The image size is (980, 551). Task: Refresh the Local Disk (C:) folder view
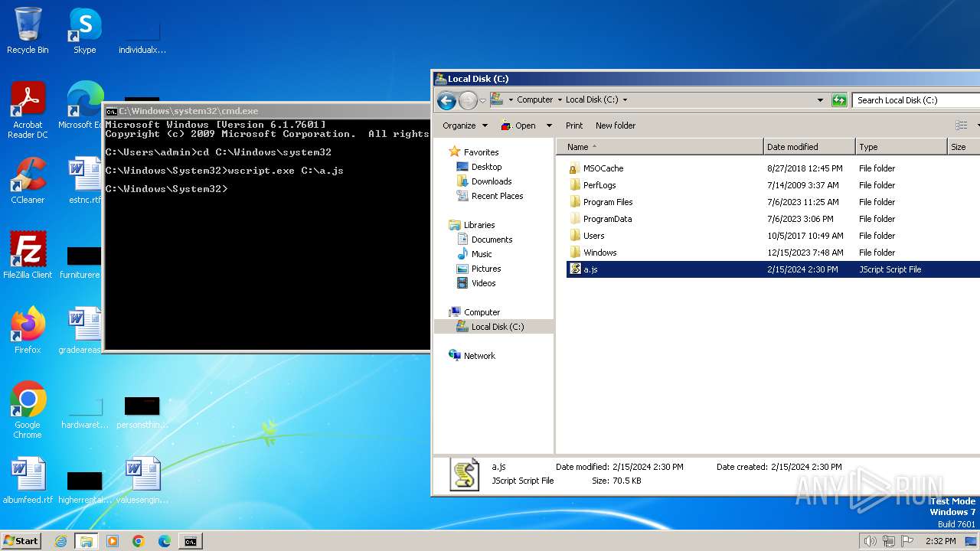(840, 100)
